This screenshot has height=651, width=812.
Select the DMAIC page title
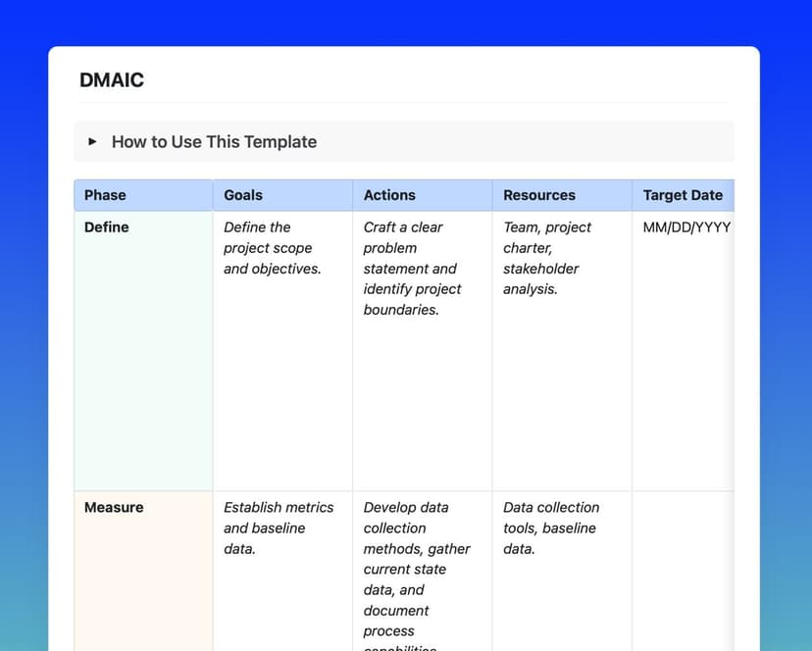(x=112, y=79)
